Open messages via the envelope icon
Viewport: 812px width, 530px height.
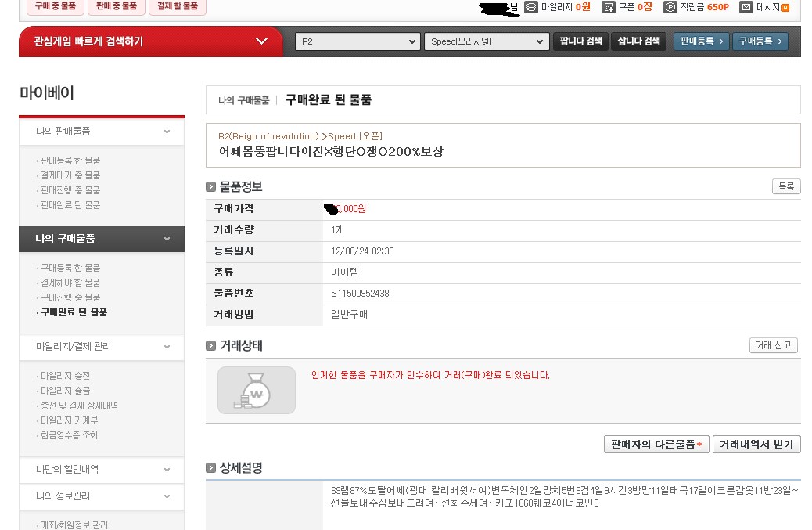[746, 7]
